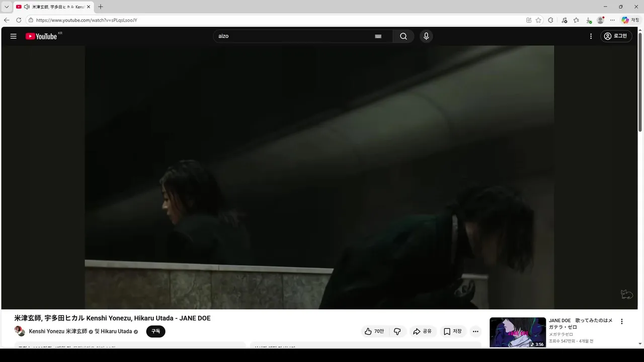Click the cat watermark icon on video
644x362 pixels.
click(626, 295)
